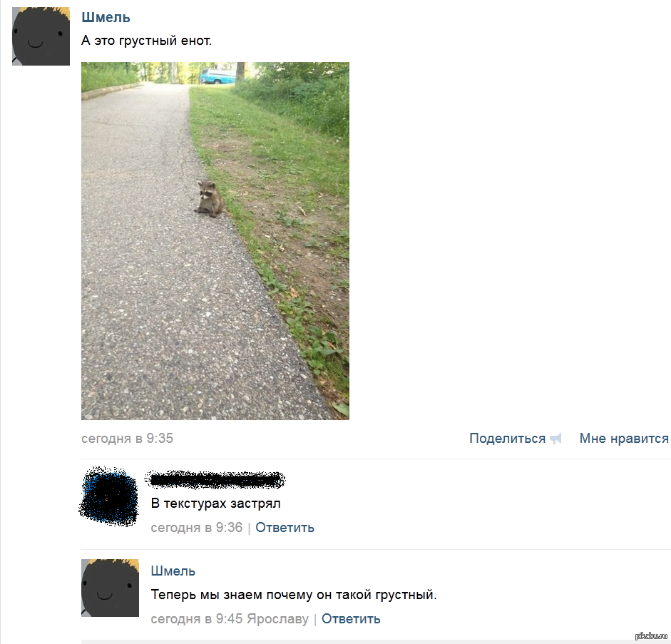Click the Поделиться share link

point(508,438)
